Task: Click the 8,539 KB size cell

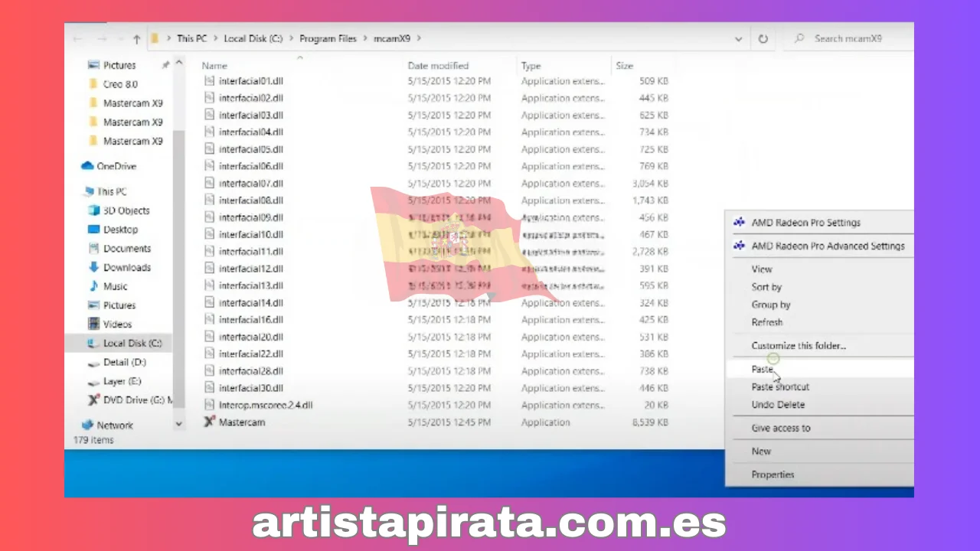Action: [650, 422]
